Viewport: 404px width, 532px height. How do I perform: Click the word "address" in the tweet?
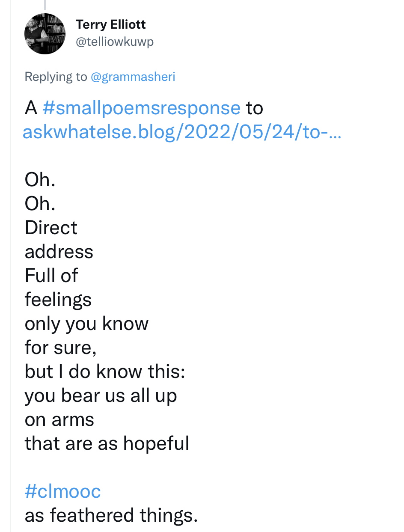tap(59, 252)
